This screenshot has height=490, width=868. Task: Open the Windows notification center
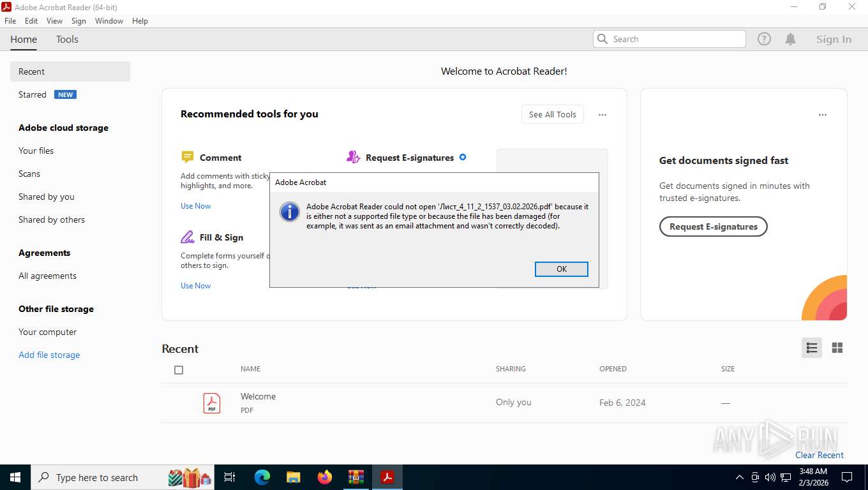click(847, 477)
